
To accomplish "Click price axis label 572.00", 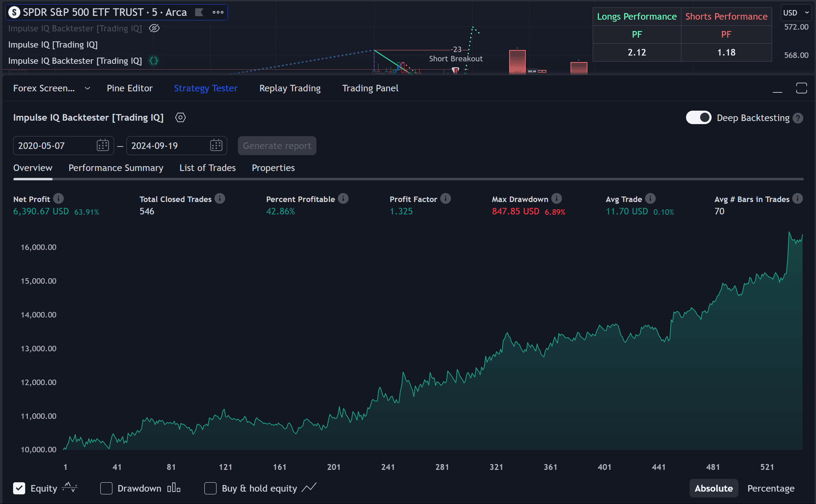I will coord(796,27).
